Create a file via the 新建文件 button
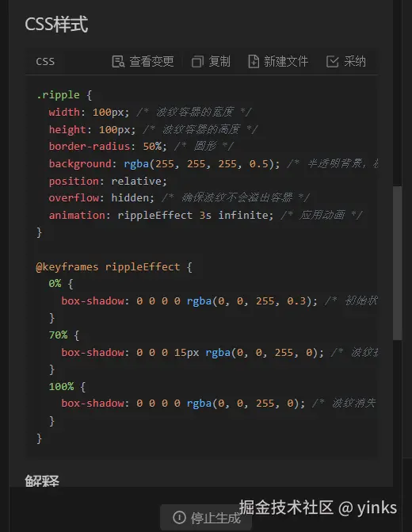Viewport: 412px width, 532px height. click(278, 62)
